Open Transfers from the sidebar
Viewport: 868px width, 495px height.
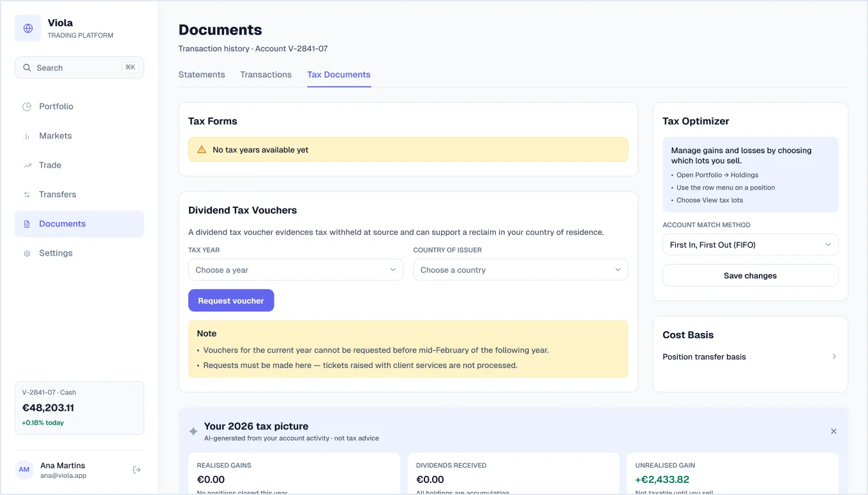point(79,195)
